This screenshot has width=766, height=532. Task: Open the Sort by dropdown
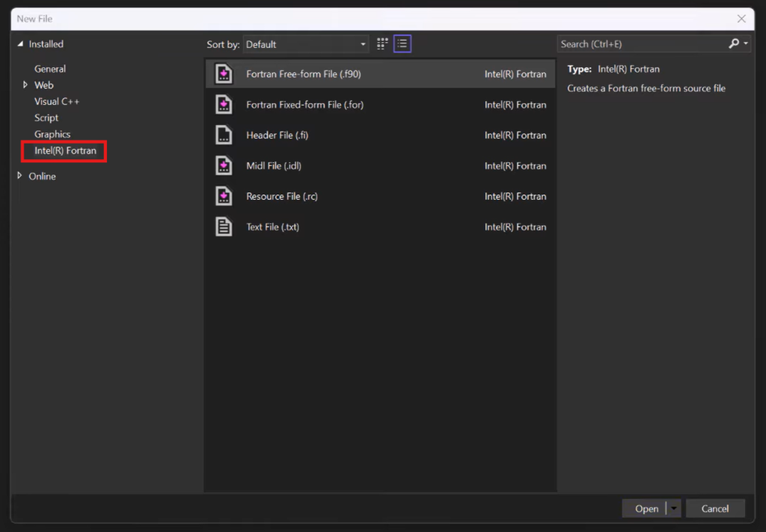306,44
